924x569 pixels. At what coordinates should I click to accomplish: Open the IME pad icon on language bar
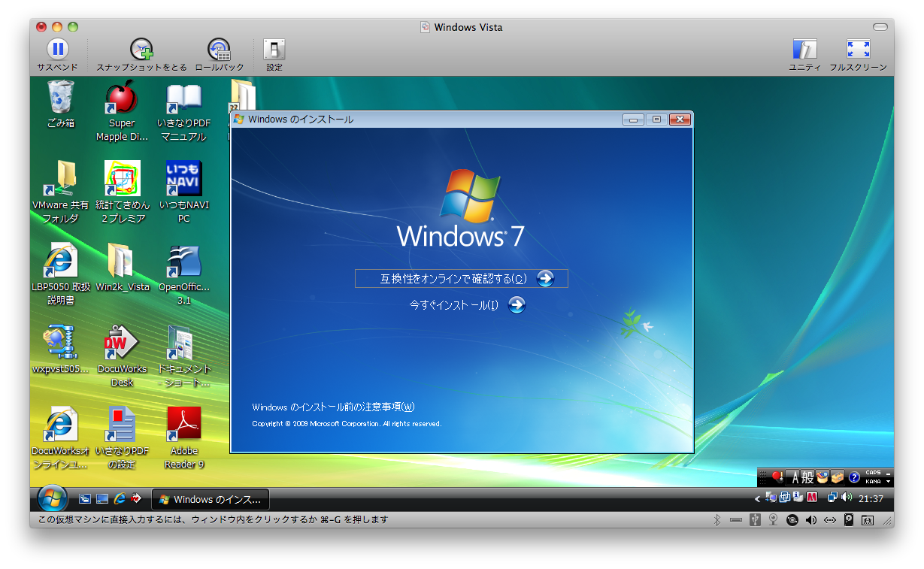click(x=823, y=477)
